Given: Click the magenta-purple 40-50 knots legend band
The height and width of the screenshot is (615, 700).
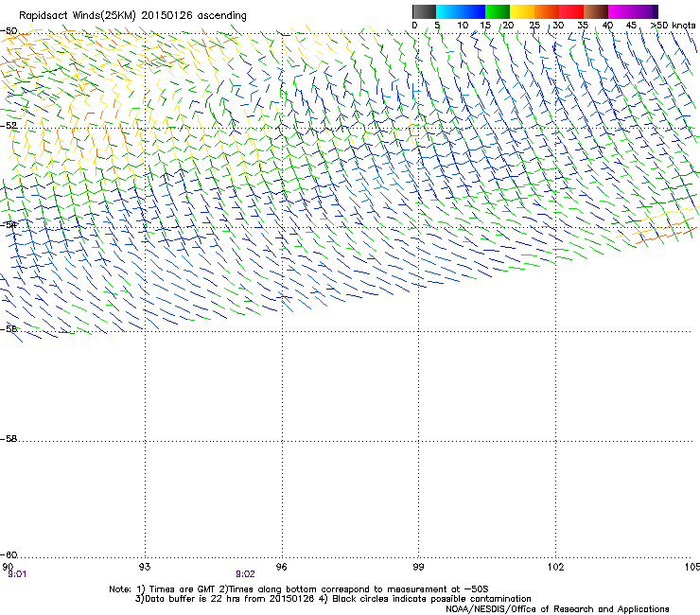Looking at the screenshot, I should click(633, 11).
